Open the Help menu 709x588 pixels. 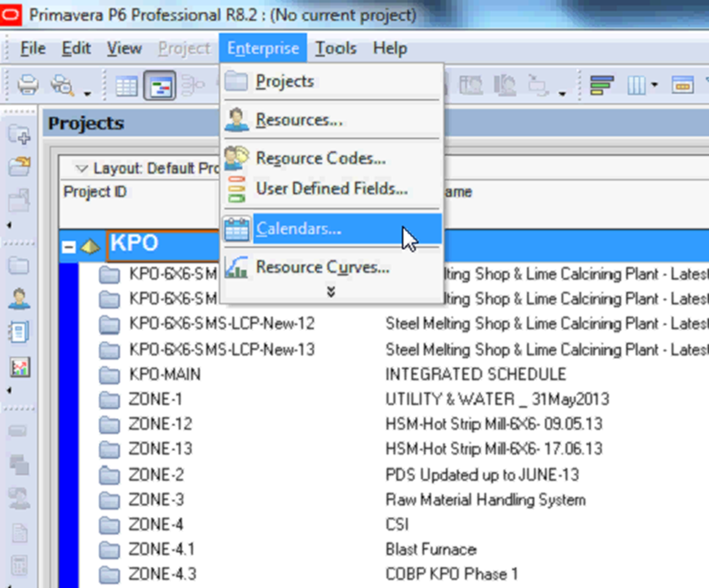[x=390, y=48]
